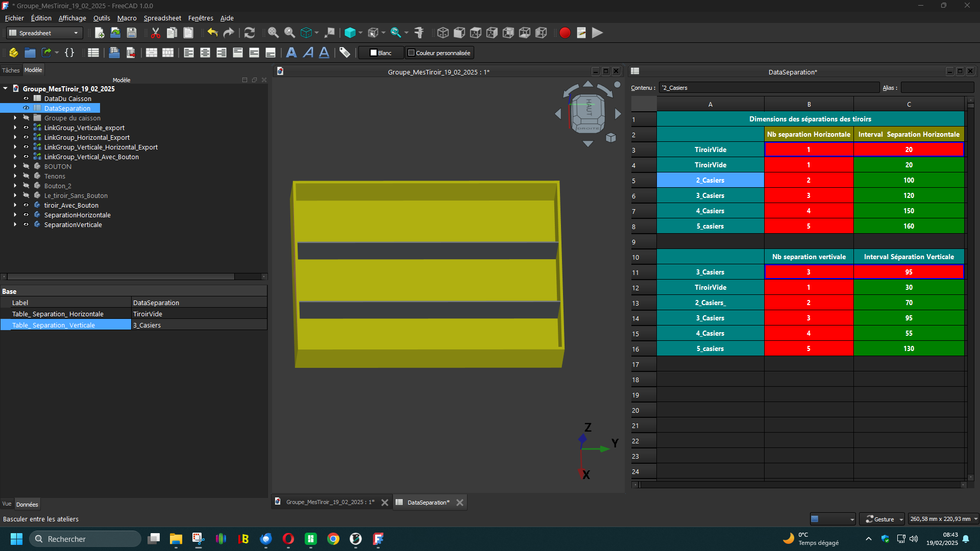Show the hidden BOUTON object
The image size is (980, 551).
point(26,166)
